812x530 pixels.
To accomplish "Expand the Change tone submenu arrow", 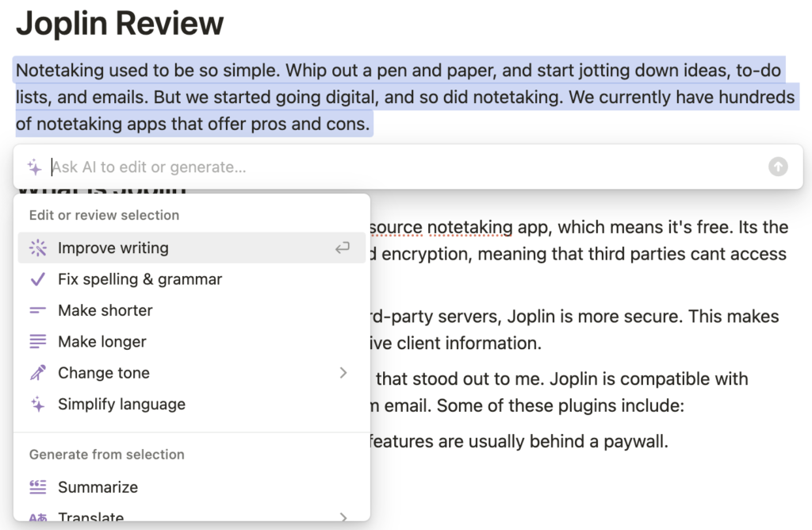I will coord(343,373).
